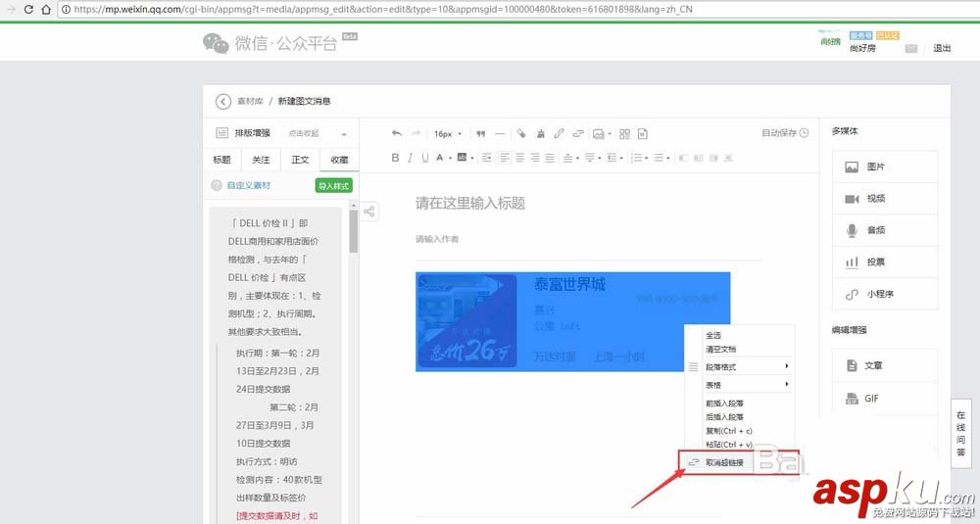980x524 pixels.
Task: Click 素材库 in the breadcrumb
Action: (x=249, y=101)
